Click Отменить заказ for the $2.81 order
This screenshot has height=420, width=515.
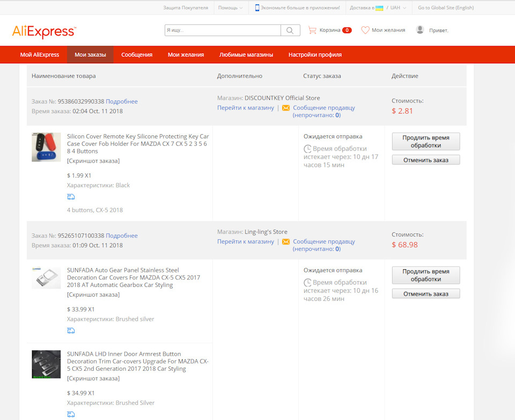(426, 160)
